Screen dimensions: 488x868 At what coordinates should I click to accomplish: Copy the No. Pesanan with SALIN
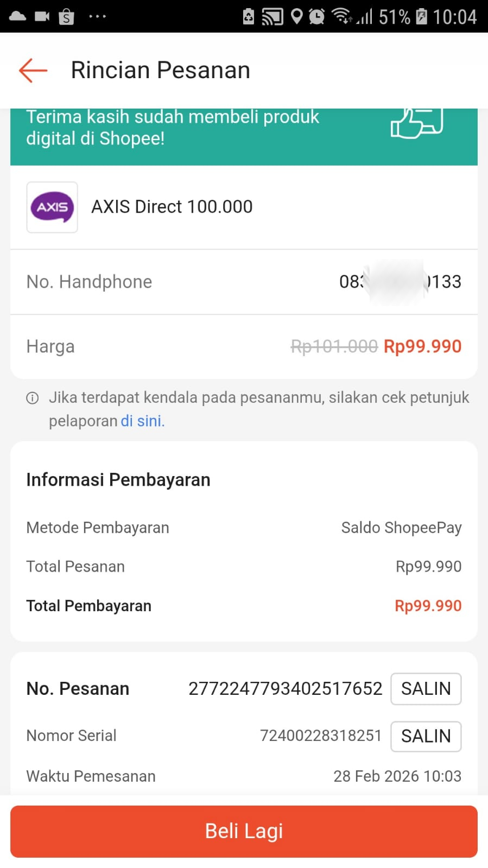tap(426, 689)
